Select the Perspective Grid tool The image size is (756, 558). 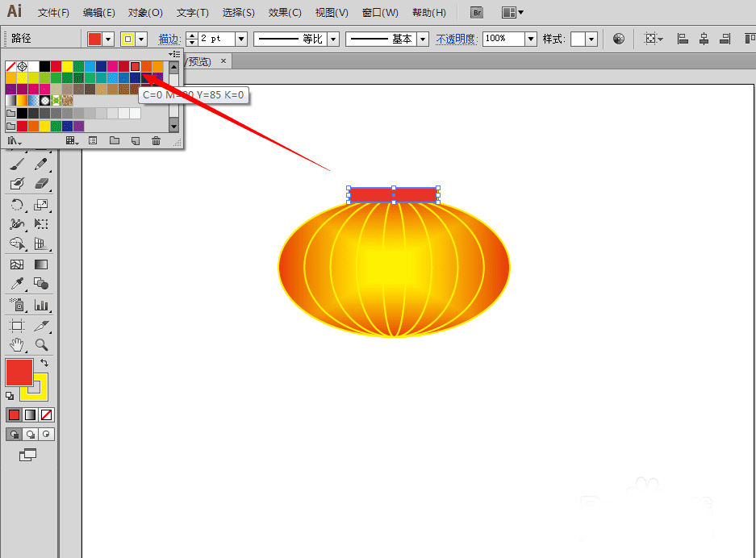tap(41, 244)
